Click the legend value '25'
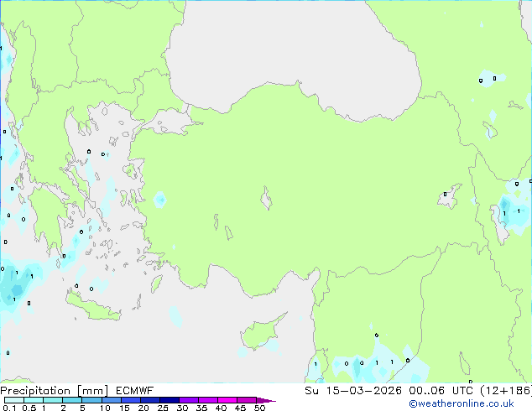Viewport: 532px width, 411px height. coord(163,408)
